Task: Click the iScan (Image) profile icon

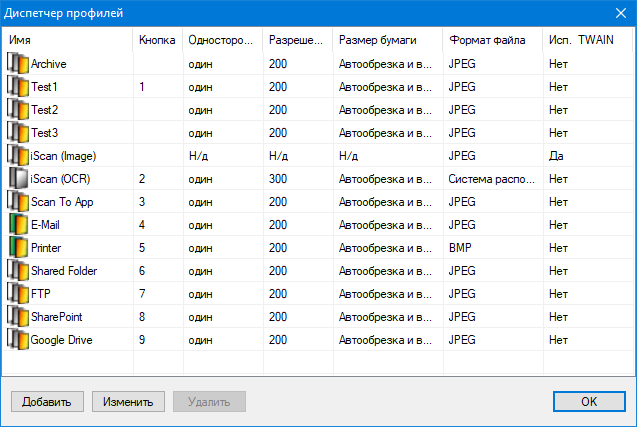Action: coord(18,155)
